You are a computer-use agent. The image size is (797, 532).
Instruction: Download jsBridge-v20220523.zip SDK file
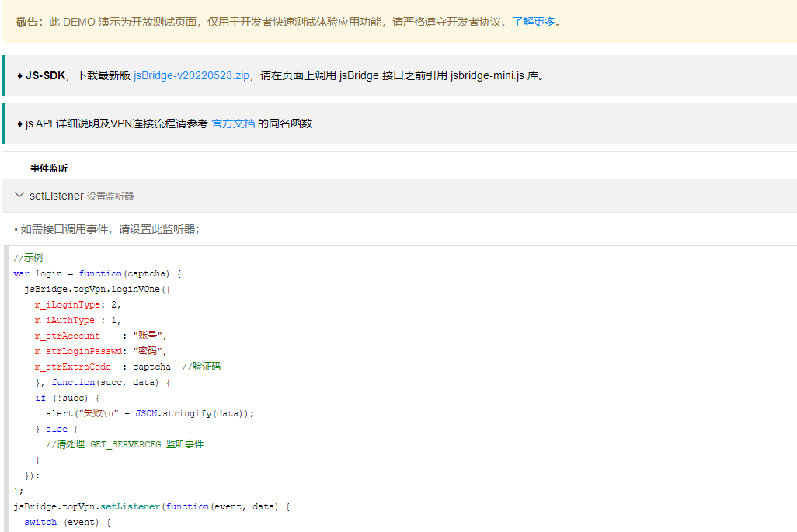191,75
